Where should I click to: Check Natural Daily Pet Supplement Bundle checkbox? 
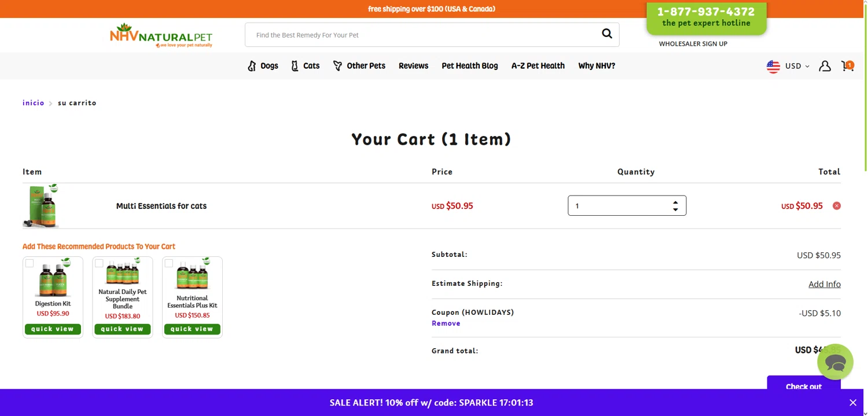coord(99,263)
